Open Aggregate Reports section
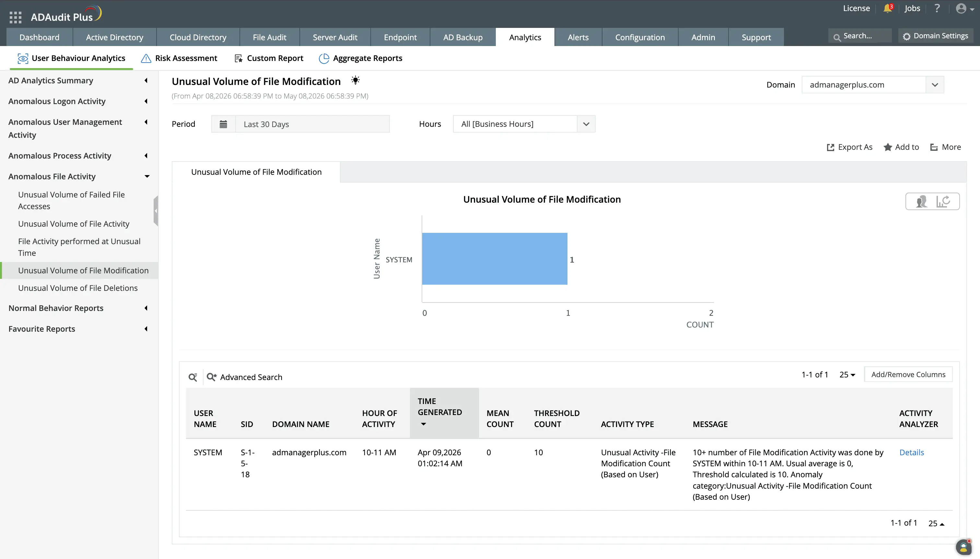Image resolution: width=980 pixels, height=559 pixels. pos(361,58)
